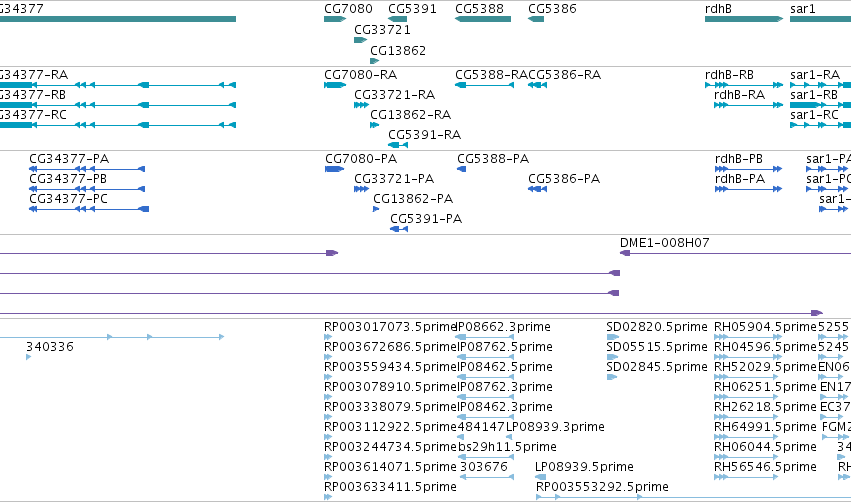The image size is (851, 502).
Task: Select the CG5386-PA protein label
Action: tap(564, 179)
